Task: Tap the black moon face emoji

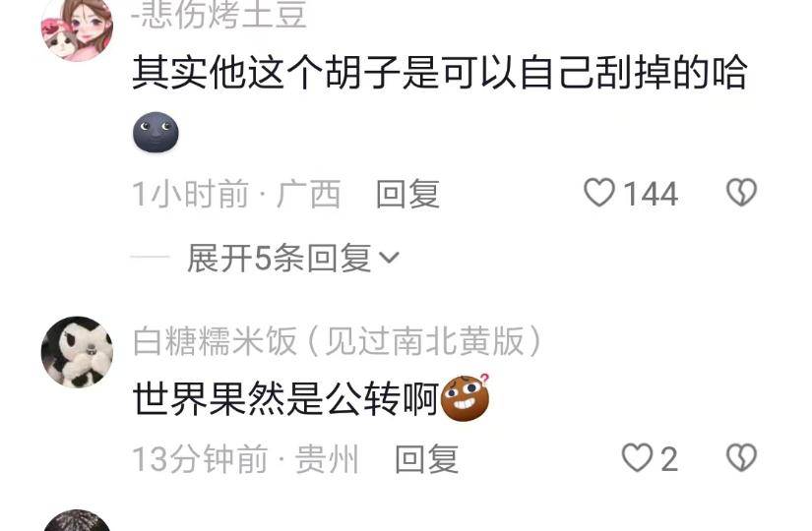Action: (x=156, y=132)
